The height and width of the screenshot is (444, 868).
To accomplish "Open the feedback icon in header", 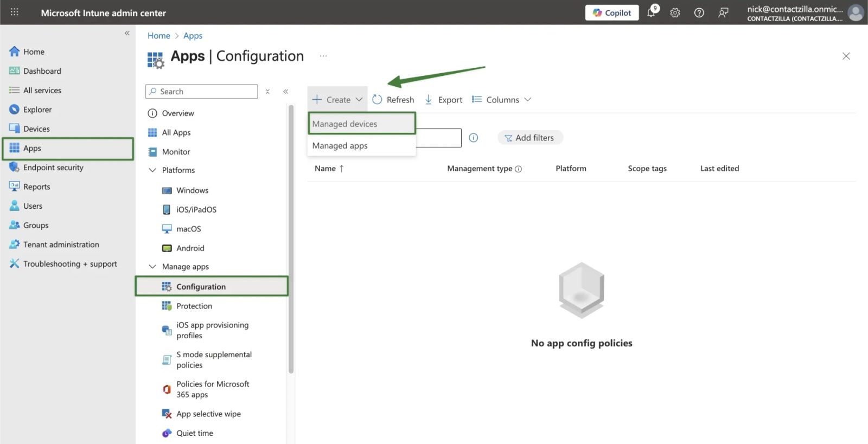I will [x=723, y=12].
